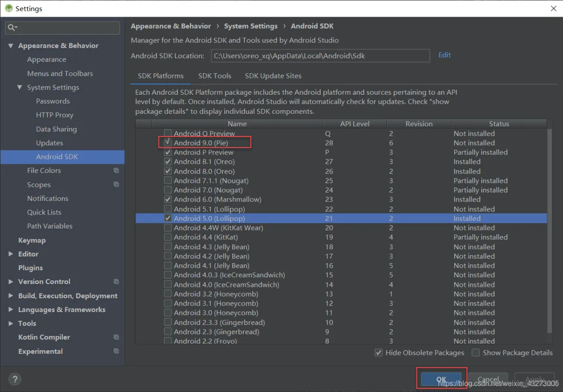Uncheck the Hide Obsolete Packages checkbox
Image resolution: width=563 pixels, height=392 pixels.
pyautogui.click(x=378, y=353)
